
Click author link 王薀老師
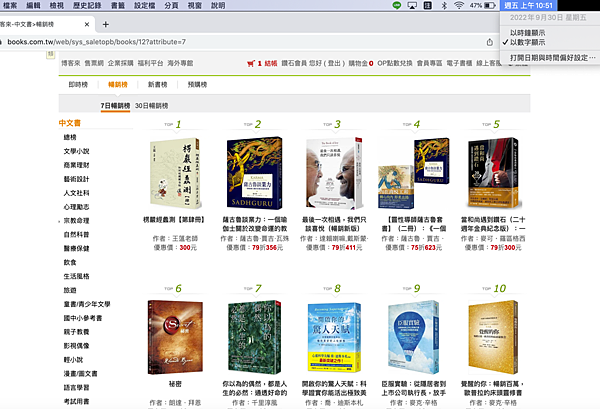pyautogui.click(x=185, y=239)
